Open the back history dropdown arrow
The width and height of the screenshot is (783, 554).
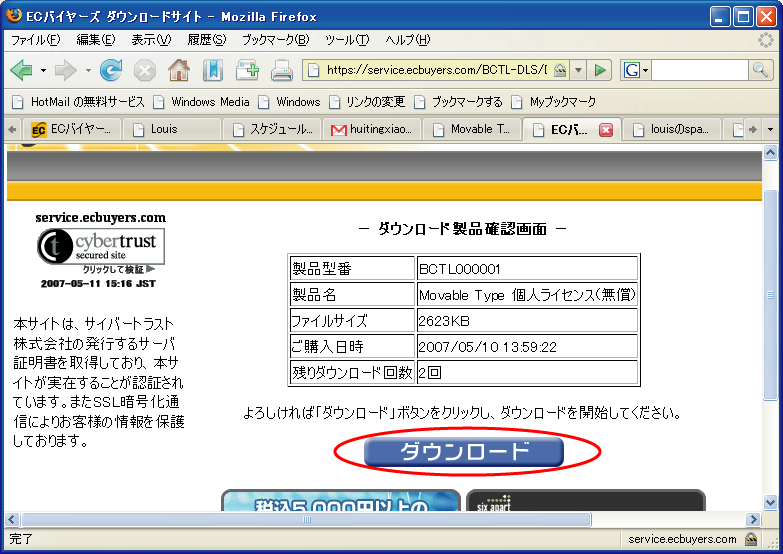point(43,70)
